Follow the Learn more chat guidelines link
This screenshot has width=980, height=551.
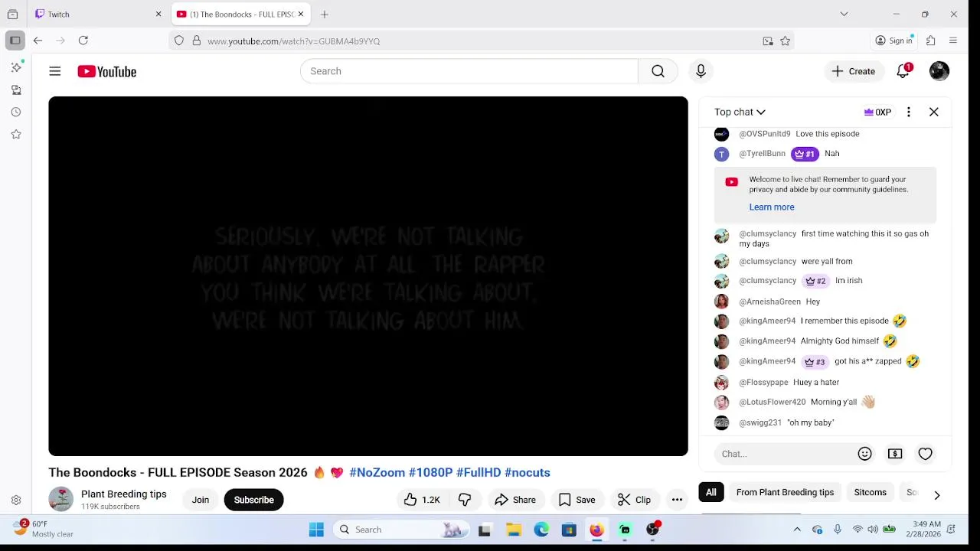772,207
